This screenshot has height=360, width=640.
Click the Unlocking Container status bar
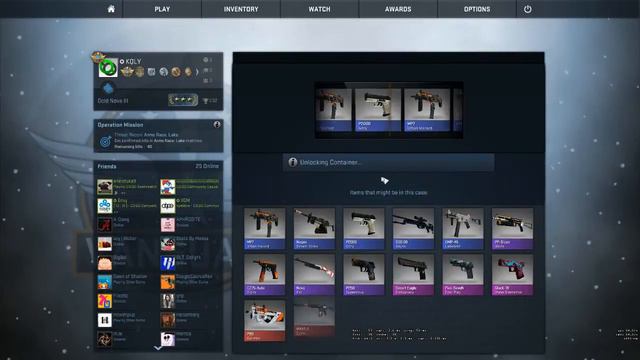(388, 162)
